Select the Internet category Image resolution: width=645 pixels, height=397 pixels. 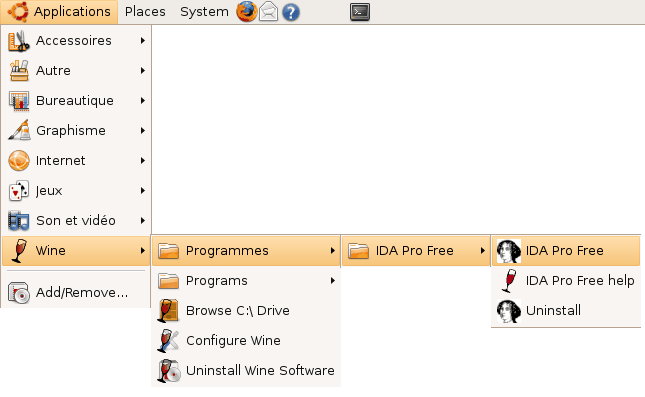tap(76, 161)
